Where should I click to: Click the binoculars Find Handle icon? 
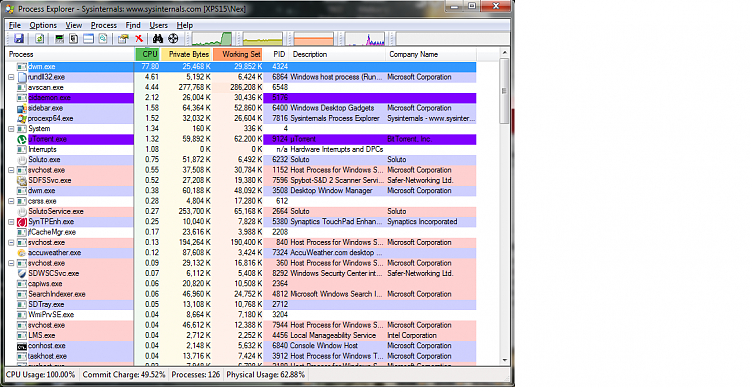(158, 39)
